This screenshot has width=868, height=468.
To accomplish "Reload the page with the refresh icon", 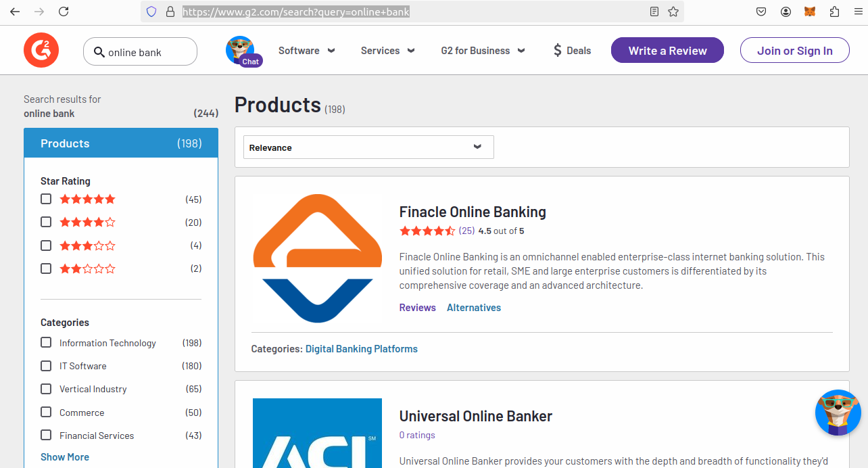I will pos(64,11).
